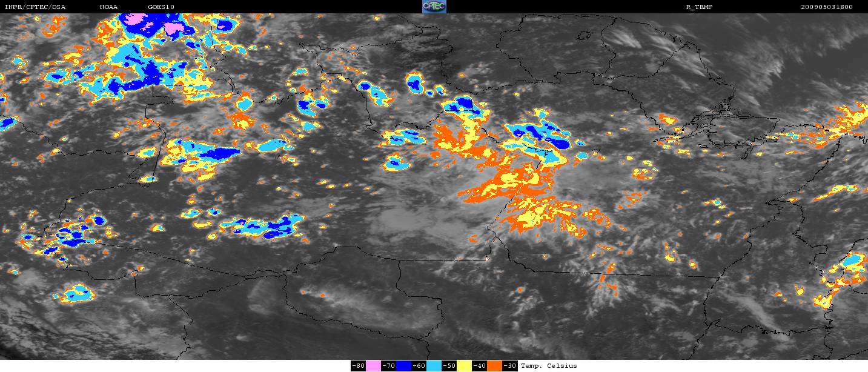Click the -40 legend value
868x372 pixels.
479,366
